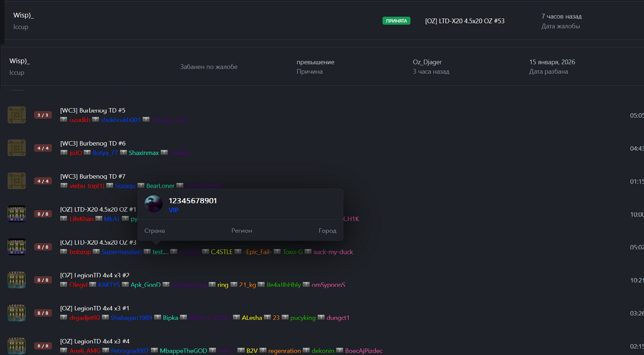Click the LTD-X20 OZ #3 map icon
This screenshot has height=355, width=644.
pos(17,247)
